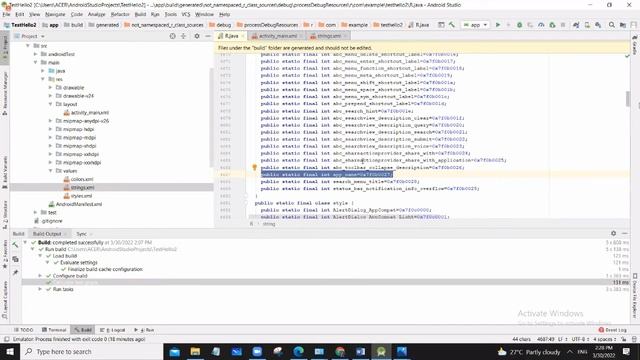The height and width of the screenshot is (360, 640).
Task: Click '4 spaces' indent in status bar
Action: click(604, 339)
